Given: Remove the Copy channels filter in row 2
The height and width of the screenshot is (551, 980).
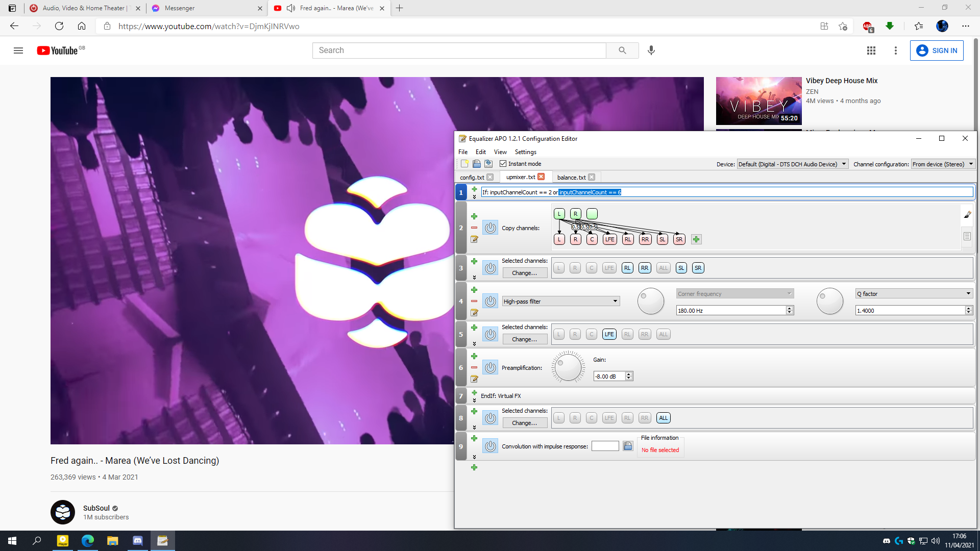Looking at the screenshot, I should (474, 228).
